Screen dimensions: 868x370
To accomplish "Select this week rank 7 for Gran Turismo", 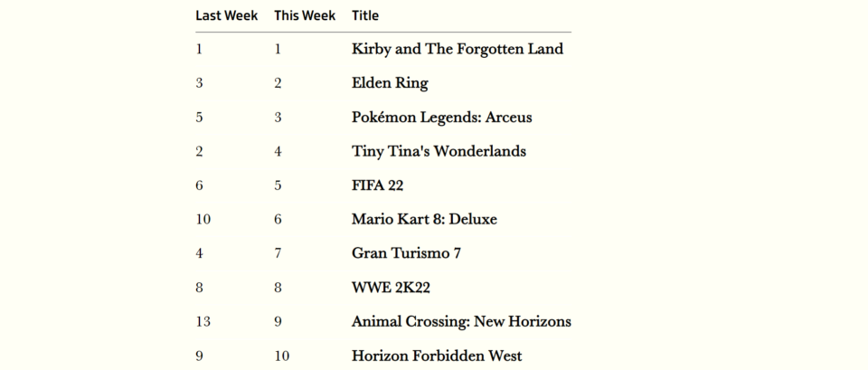I will (x=278, y=253).
